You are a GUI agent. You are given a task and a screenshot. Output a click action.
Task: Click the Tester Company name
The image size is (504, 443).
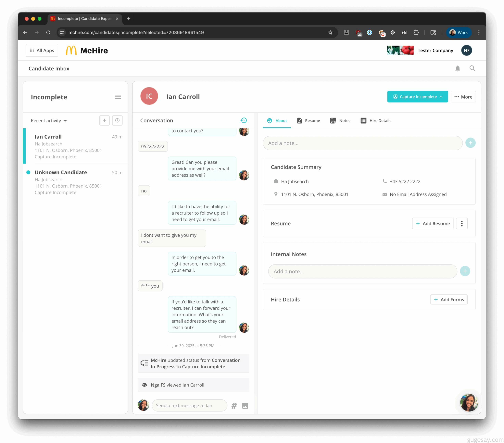point(435,50)
